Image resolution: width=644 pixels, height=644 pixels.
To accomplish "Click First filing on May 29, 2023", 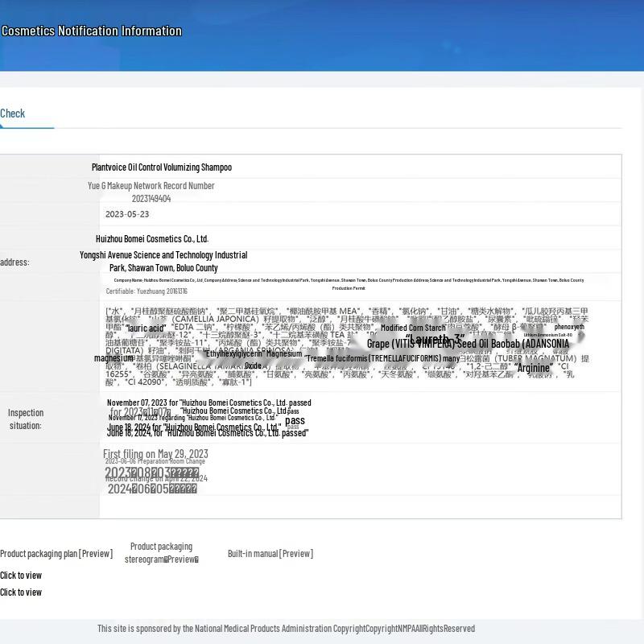I will coord(155,454).
